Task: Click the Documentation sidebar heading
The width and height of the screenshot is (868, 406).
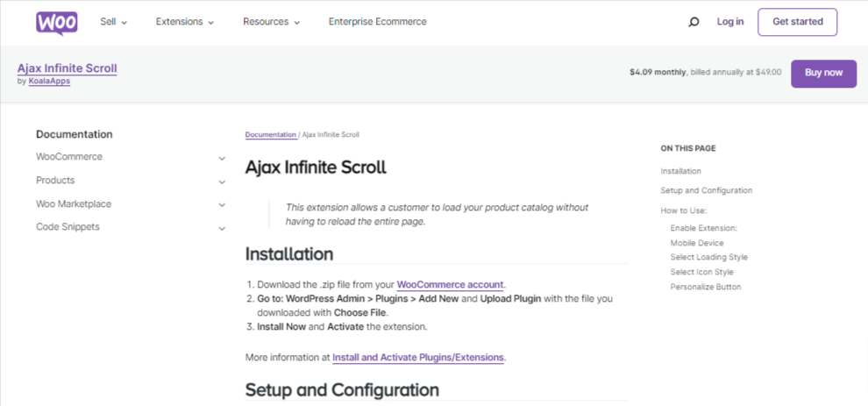Action: click(x=75, y=134)
